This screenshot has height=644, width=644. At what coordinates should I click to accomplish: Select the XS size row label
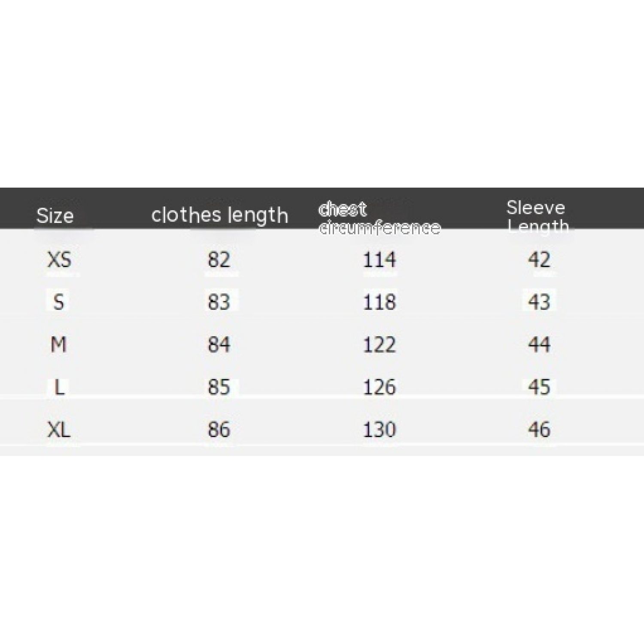pos(59,260)
